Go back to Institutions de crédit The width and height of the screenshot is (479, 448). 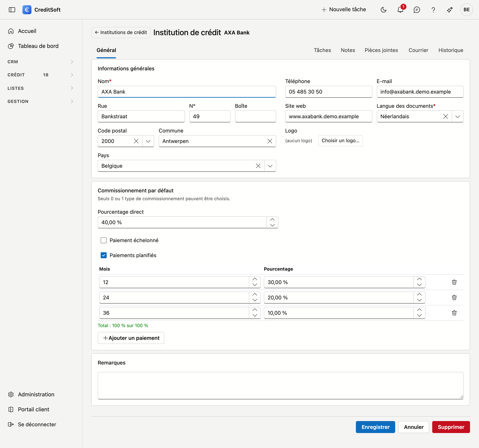(121, 32)
